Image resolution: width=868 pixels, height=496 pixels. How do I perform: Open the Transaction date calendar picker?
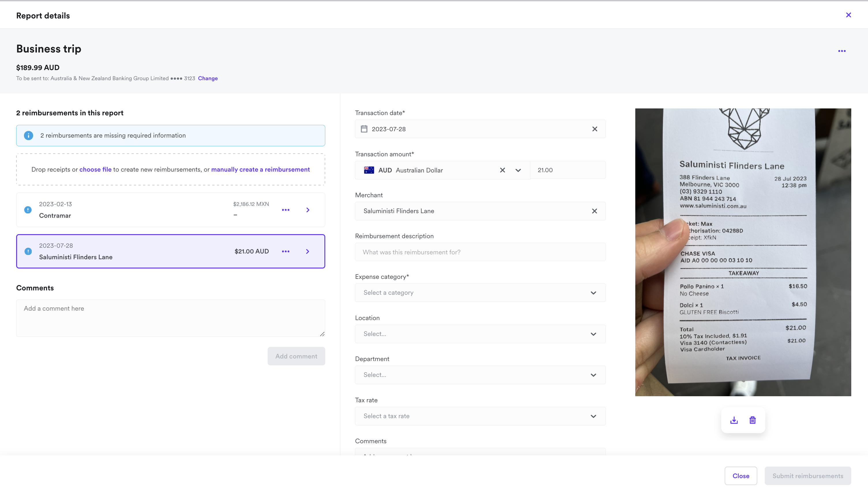pos(364,129)
